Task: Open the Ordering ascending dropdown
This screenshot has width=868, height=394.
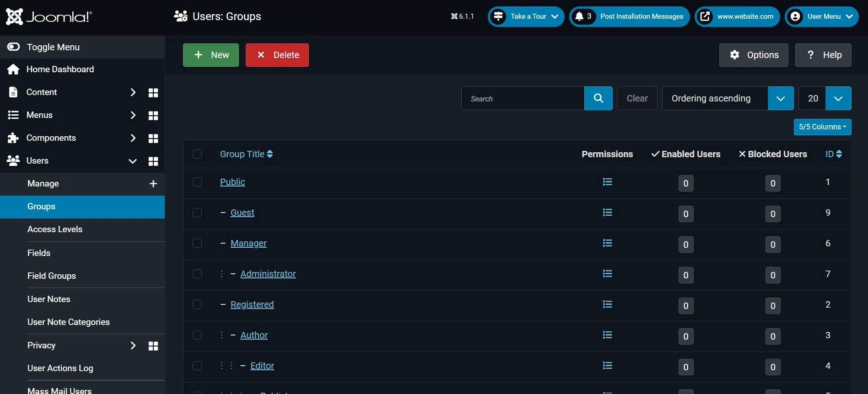Action: 728,98
